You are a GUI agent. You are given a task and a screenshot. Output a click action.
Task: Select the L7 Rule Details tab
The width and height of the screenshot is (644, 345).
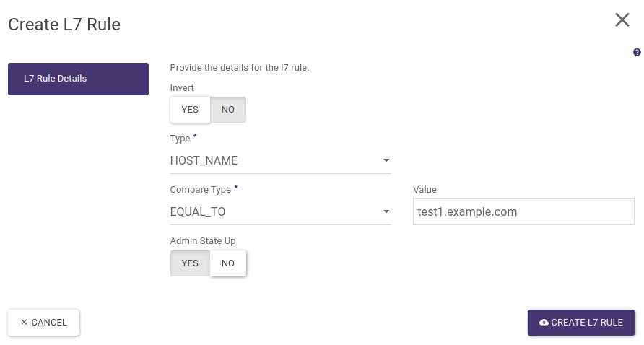click(x=78, y=79)
